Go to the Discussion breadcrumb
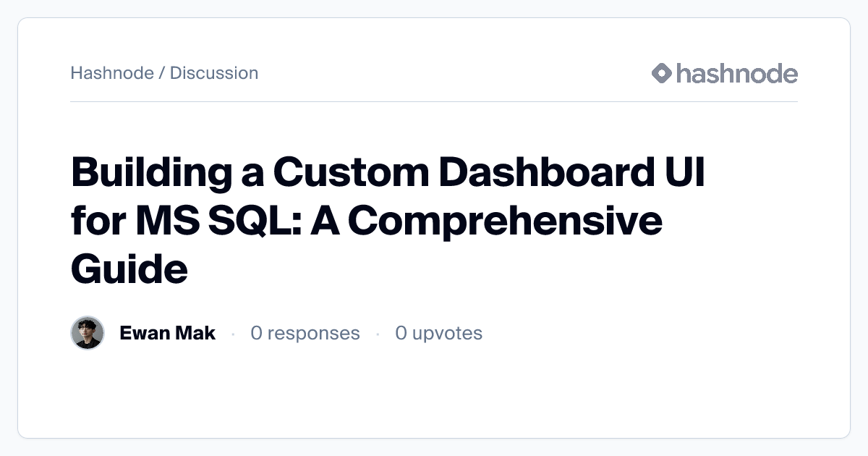The width and height of the screenshot is (868, 456). 214,73
